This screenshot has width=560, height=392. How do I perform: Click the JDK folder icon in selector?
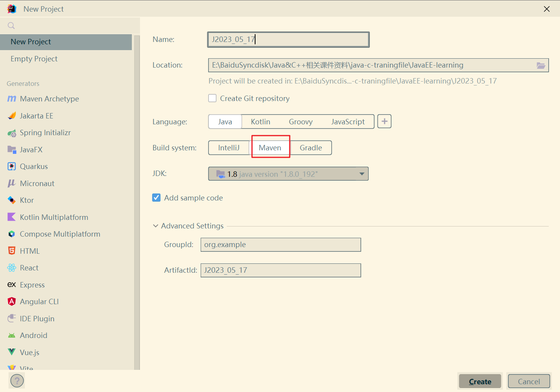[x=220, y=174]
